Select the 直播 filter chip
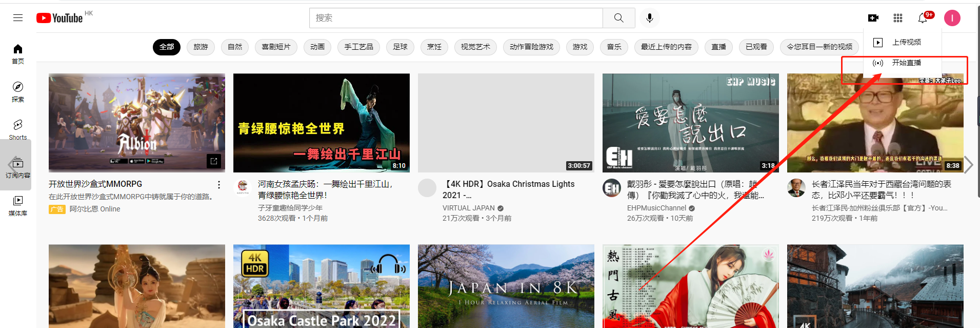 (718, 47)
